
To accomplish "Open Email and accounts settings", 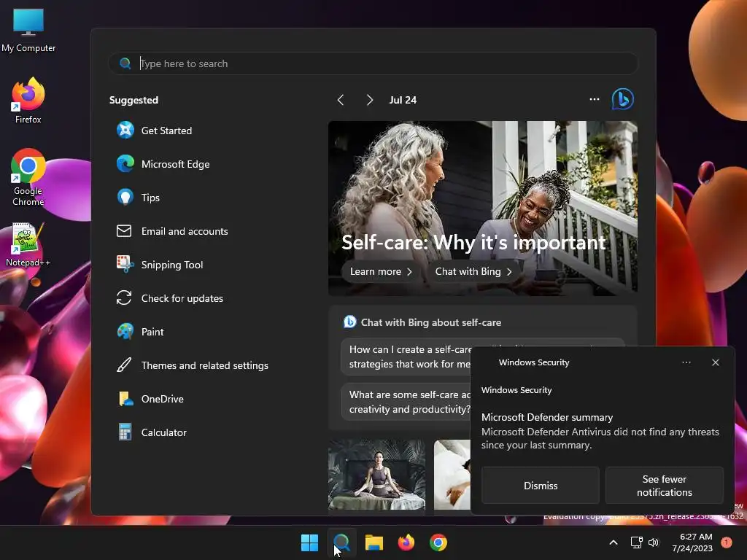I will (x=172, y=231).
